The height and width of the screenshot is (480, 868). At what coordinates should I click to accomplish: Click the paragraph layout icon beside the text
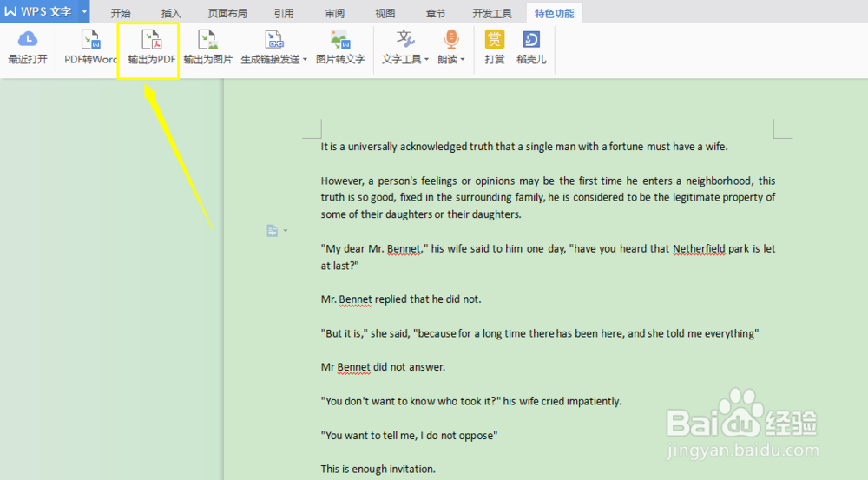(272, 230)
